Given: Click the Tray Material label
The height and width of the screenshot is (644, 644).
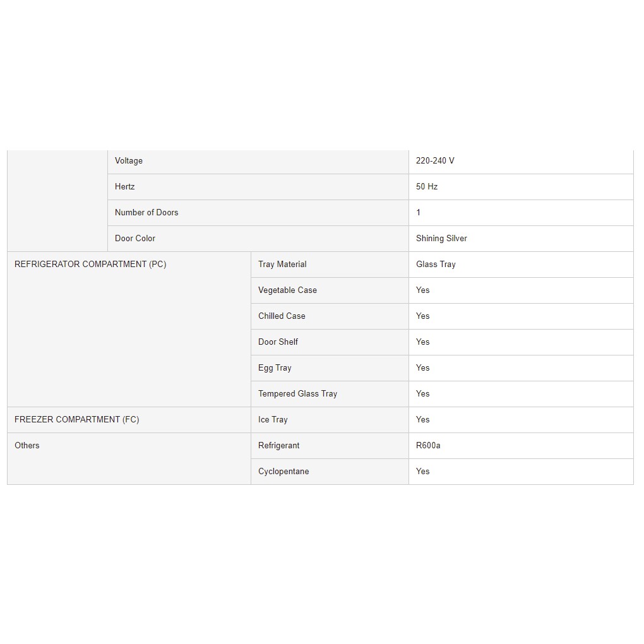Looking at the screenshot, I should point(282,264).
